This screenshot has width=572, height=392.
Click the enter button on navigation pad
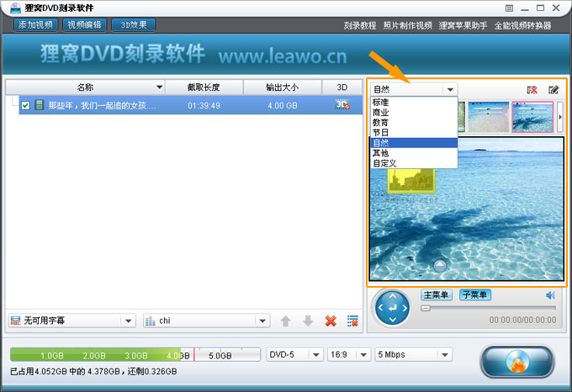(393, 308)
